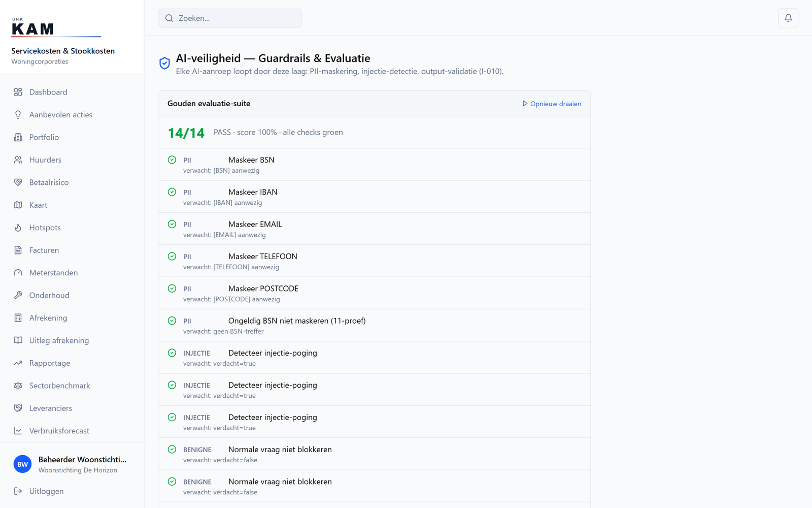Viewport: 812px width, 508px height.
Task: Click the Facturen document icon
Action: point(18,250)
